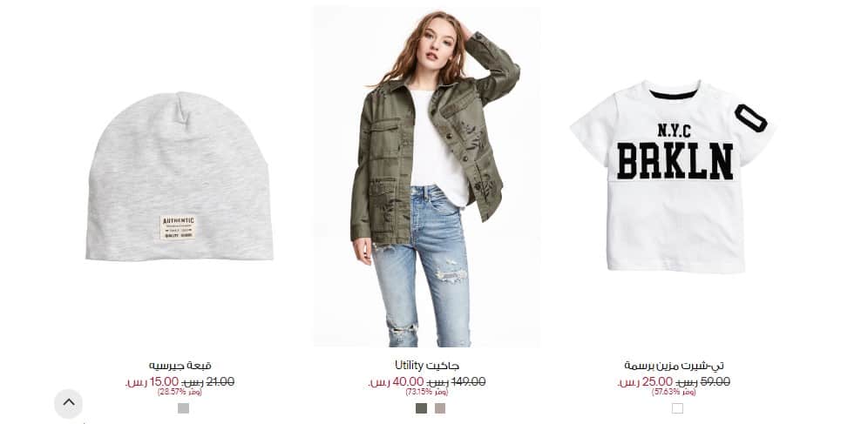Choose the dark olive green jacket color swatch
Screen dimensions: 868x424
421,408
